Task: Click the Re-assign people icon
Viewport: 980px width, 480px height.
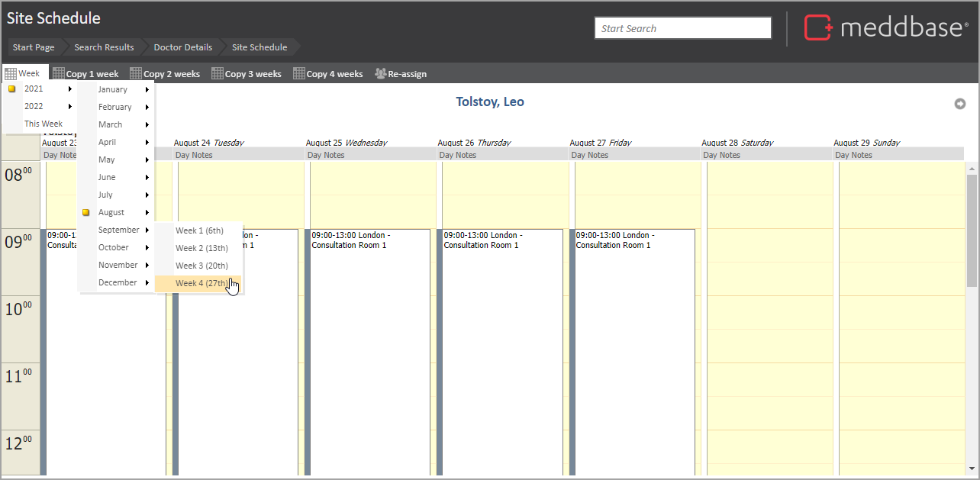Action: pyautogui.click(x=380, y=74)
